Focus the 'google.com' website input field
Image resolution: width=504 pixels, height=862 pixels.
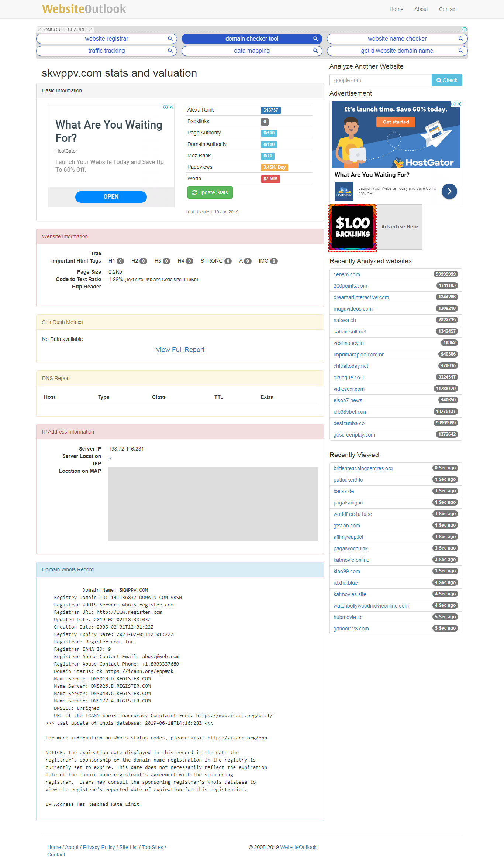(x=380, y=80)
